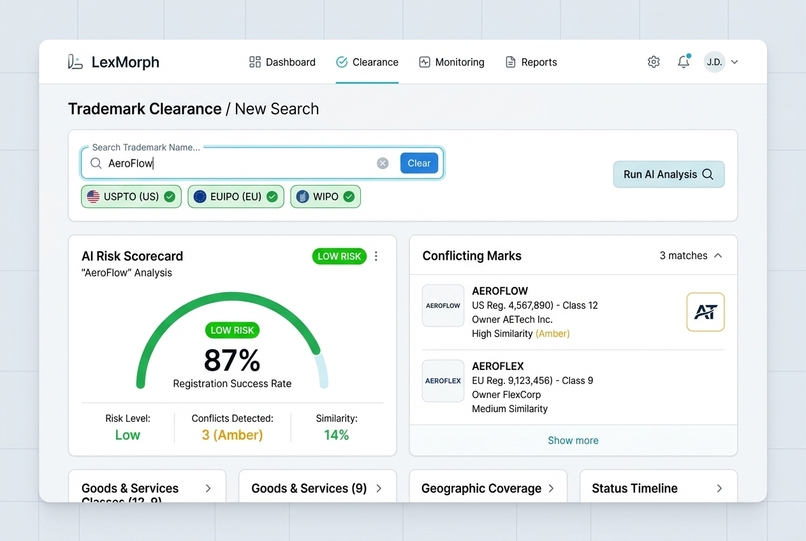Screen dimensions: 806x541
Task: Open settings gear icon
Action: 653,62
